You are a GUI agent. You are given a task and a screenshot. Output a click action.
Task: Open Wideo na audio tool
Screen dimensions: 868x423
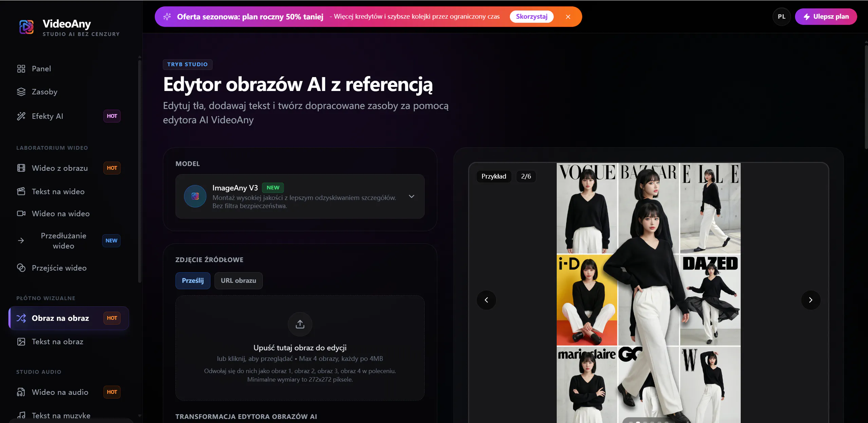coord(69,392)
